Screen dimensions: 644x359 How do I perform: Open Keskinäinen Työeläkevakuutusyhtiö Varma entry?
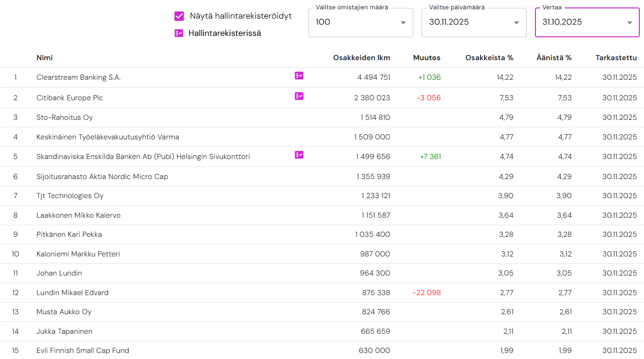pyautogui.click(x=108, y=137)
